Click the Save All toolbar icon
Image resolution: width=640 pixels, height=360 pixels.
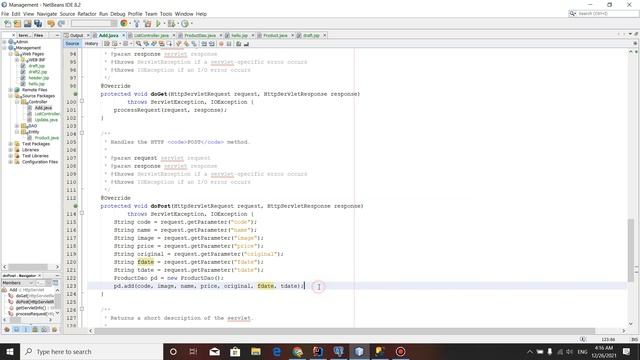point(38,24)
